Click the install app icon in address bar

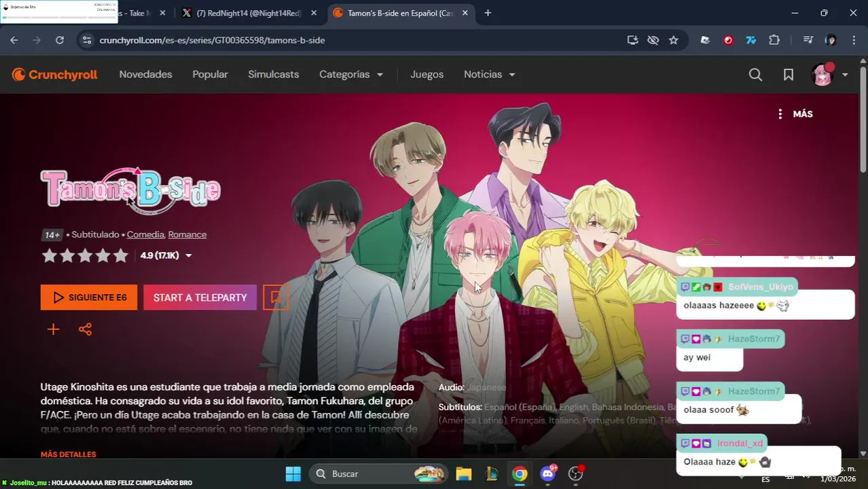[633, 40]
